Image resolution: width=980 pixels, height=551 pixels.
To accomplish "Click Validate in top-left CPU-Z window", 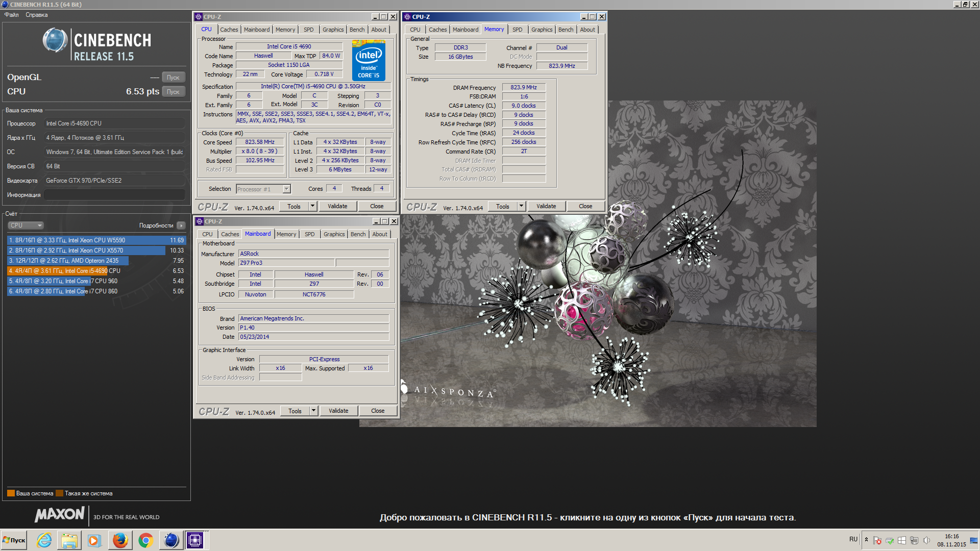I will pos(337,207).
